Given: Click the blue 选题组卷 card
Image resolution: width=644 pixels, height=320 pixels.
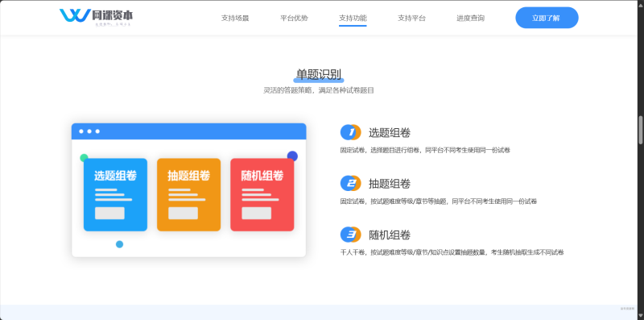Looking at the screenshot, I should (115, 194).
